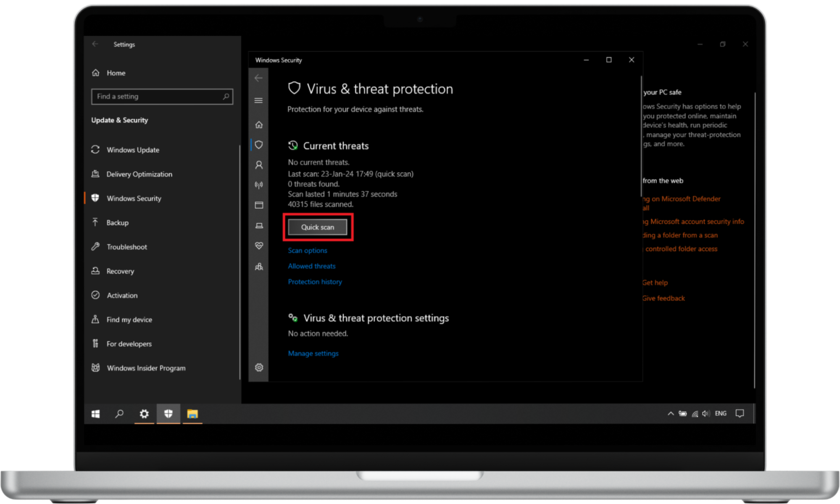Open the notification action center
Viewport: 840px width, 504px height.
(740, 414)
